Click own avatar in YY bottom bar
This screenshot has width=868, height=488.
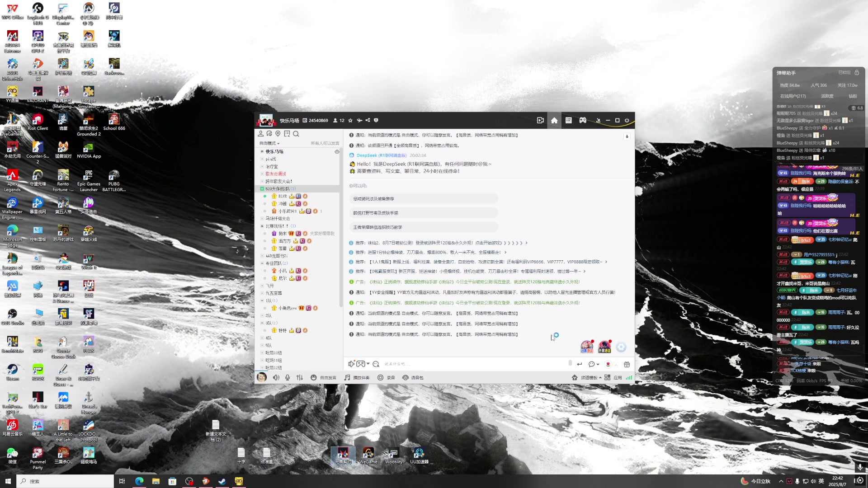261,377
